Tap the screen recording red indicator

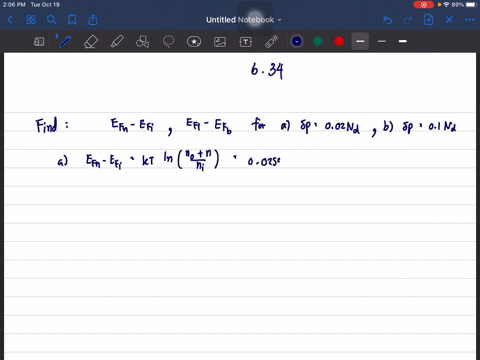pyautogui.click(x=424, y=5)
